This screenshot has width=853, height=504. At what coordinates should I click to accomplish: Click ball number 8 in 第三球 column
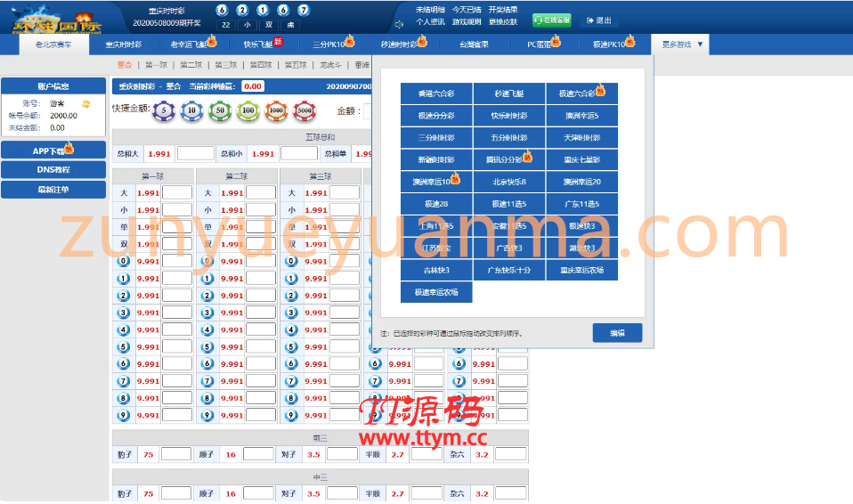[291, 398]
